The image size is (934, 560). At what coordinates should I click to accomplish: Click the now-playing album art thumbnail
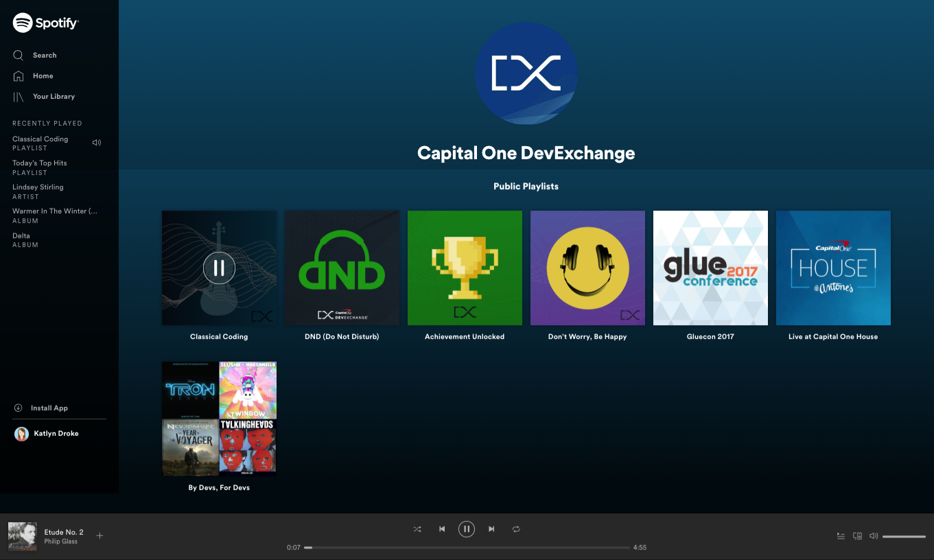point(23,536)
